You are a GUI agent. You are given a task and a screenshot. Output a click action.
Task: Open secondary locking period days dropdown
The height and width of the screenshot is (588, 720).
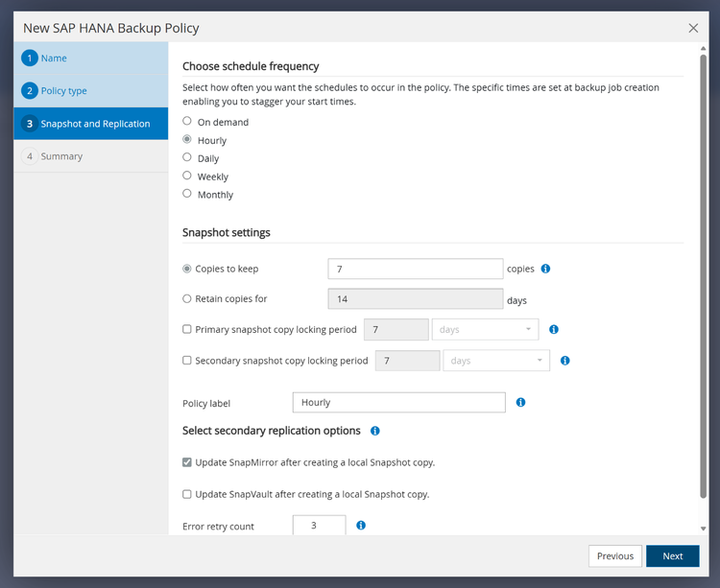tap(496, 361)
